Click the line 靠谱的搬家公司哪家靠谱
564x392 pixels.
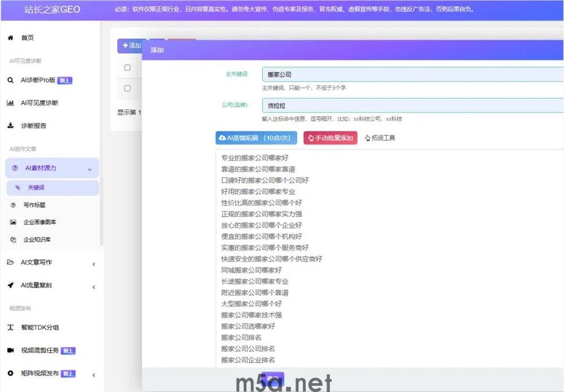[258, 169]
